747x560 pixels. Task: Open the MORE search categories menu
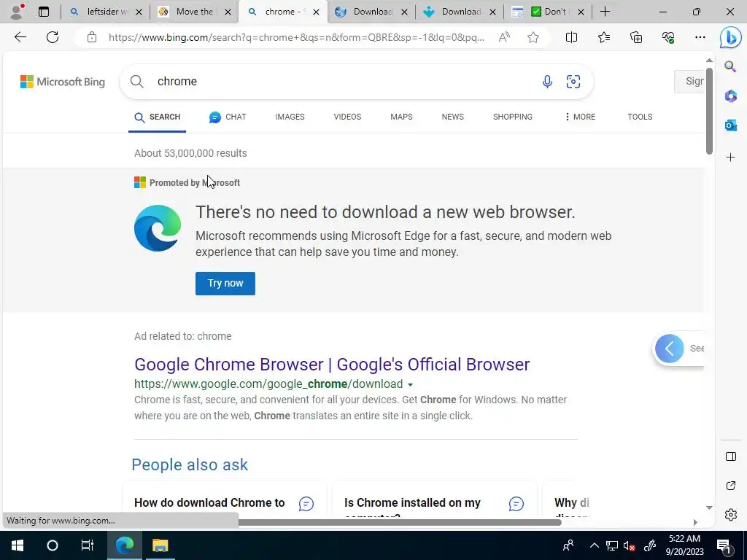point(580,117)
